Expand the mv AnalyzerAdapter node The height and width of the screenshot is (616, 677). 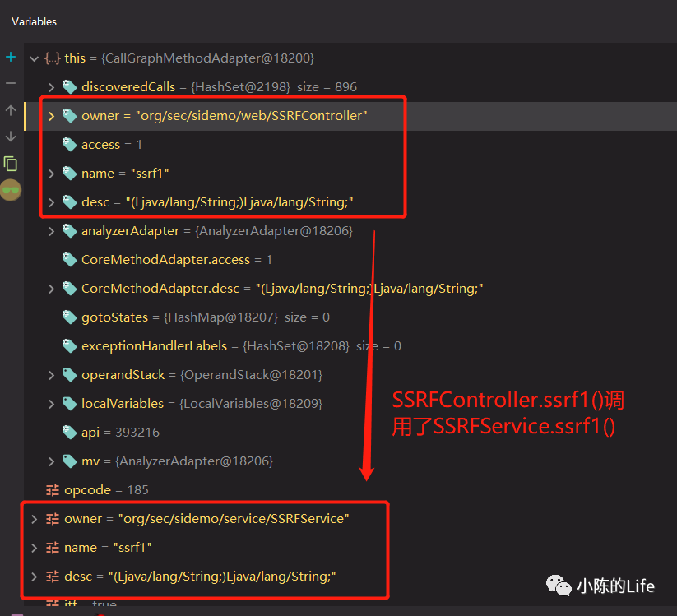(51, 461)
